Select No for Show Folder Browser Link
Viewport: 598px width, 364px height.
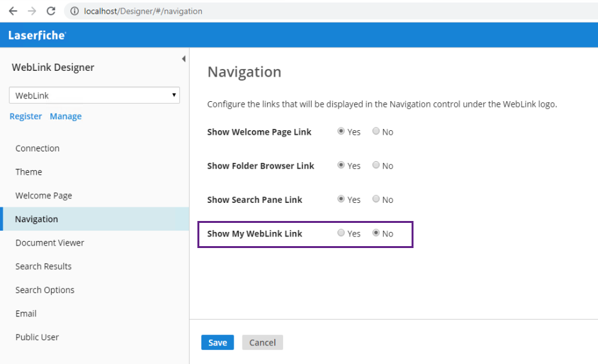(x=375, y=165)
